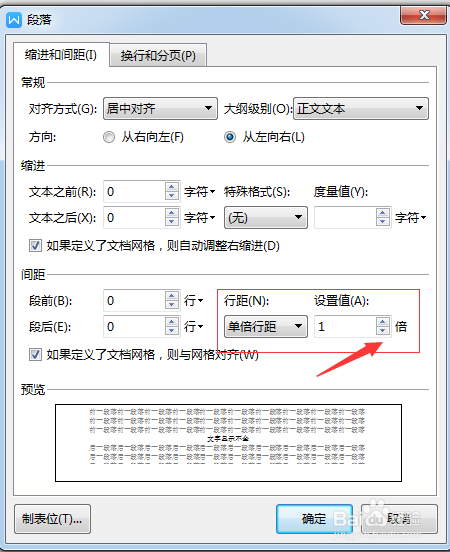Decrease 段前 spacing with down arrow
This screenshot has height=552, width=450.
coord(171,305)
